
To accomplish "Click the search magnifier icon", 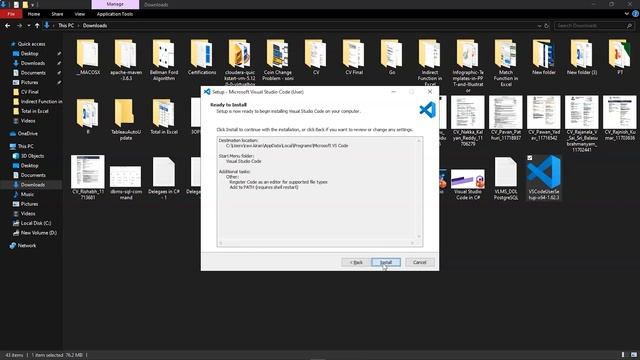I will [629, 26].
